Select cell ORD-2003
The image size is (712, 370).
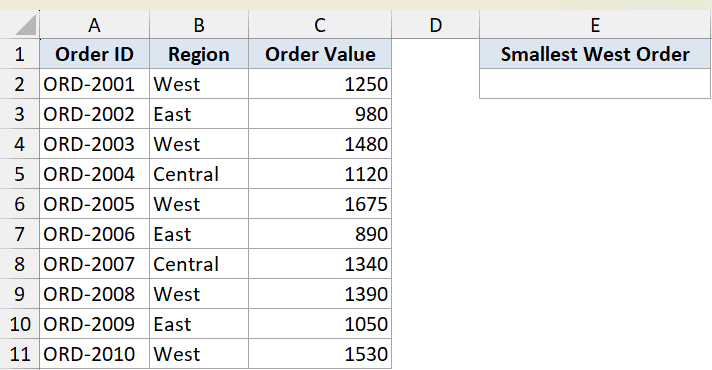[94, 144]
